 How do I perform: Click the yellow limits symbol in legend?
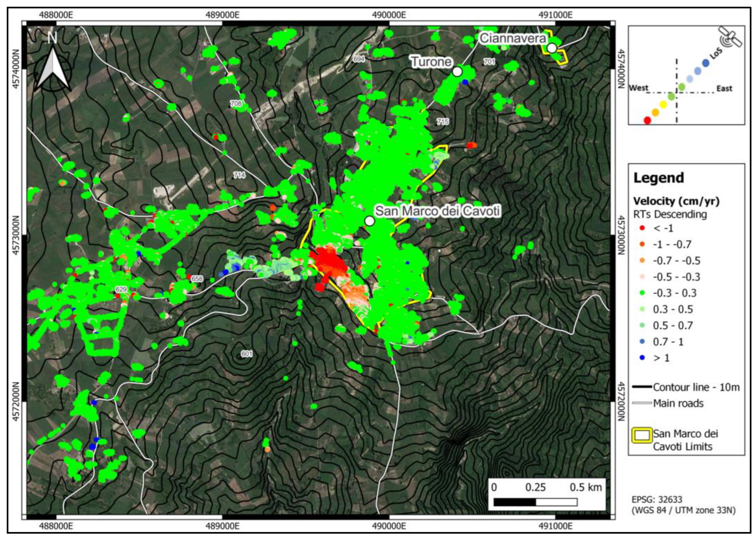[641, 435]
